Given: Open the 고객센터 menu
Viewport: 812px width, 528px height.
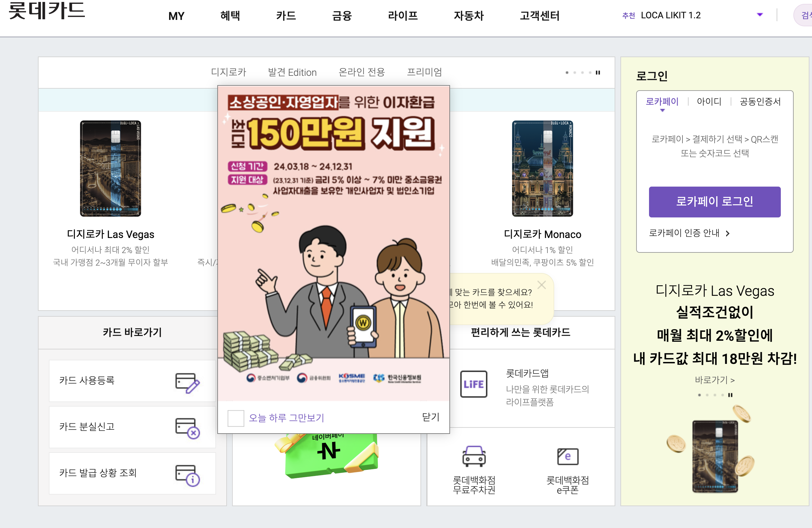Looking at the screenshot, I should point(540,16).
